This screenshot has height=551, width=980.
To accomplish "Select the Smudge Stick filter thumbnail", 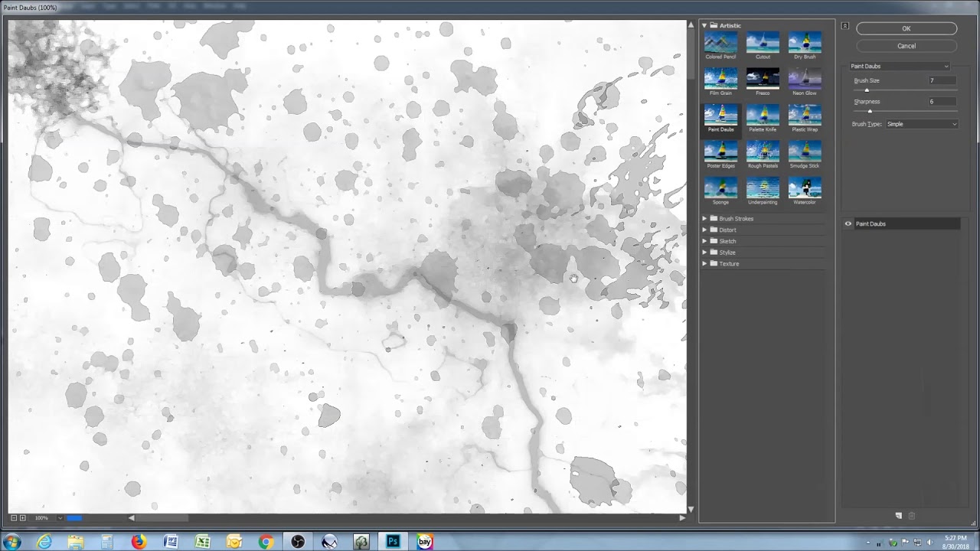I will click(805, 151).
